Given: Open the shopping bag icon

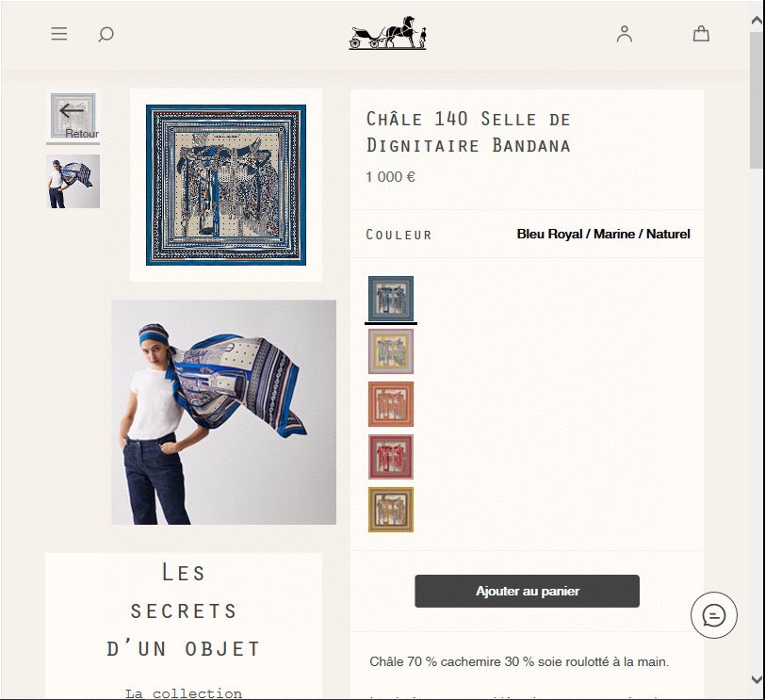Looking at the screenshot, I should coord(701,34).
